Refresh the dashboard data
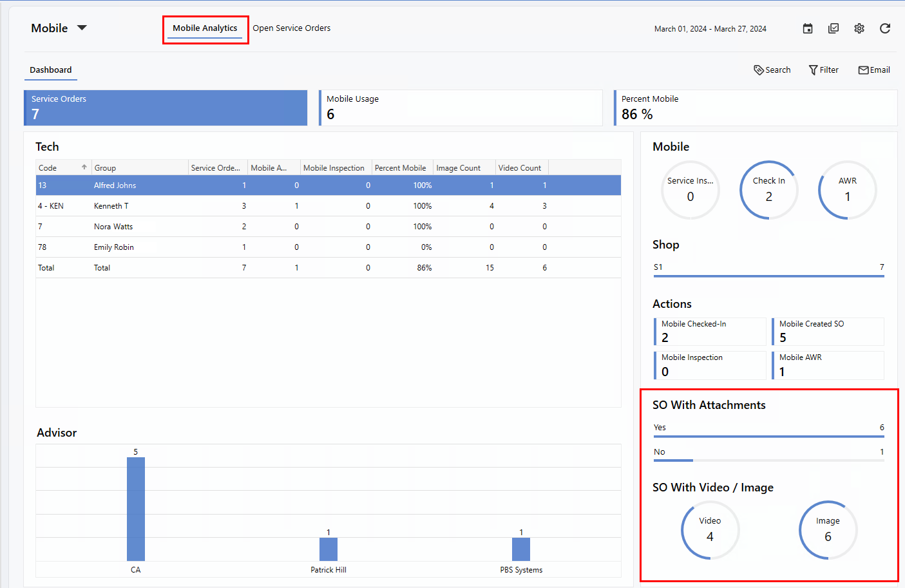The height and width of the screenshot is (588, 905). point(885,28)
